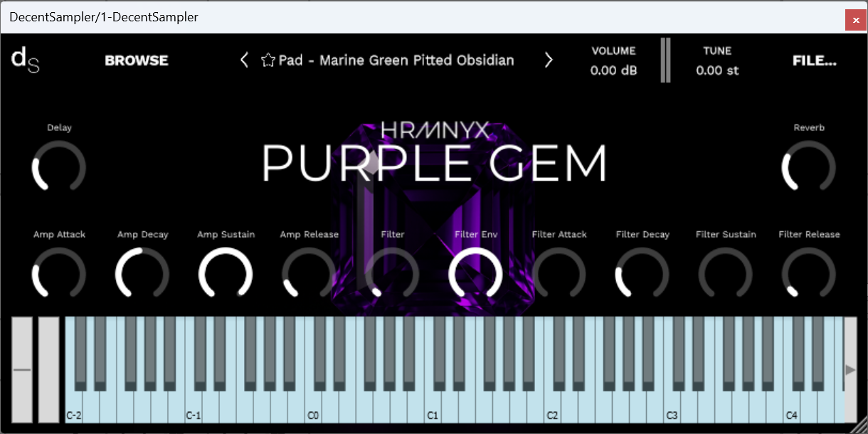The height and width of the screenshot is (434, 868).
Task: Select the Filter Sustain knob
Action: click(726, 274)
